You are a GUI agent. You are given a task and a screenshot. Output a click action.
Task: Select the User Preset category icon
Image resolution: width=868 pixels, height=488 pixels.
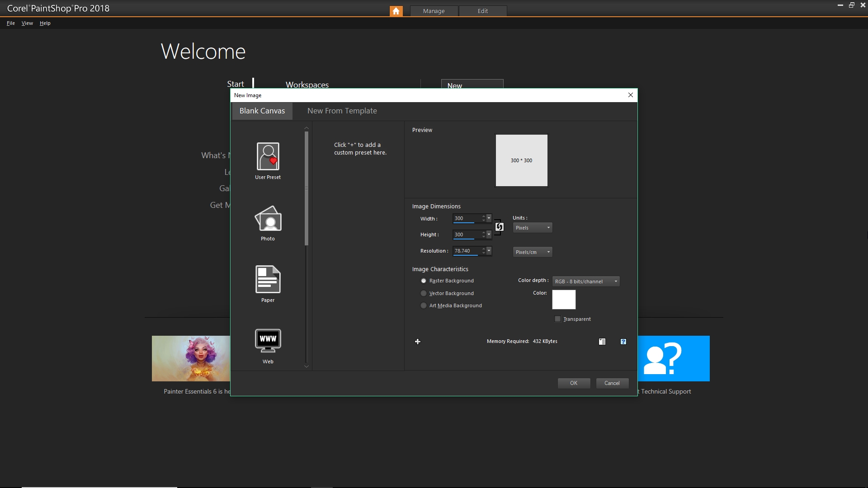pos(268,156)
